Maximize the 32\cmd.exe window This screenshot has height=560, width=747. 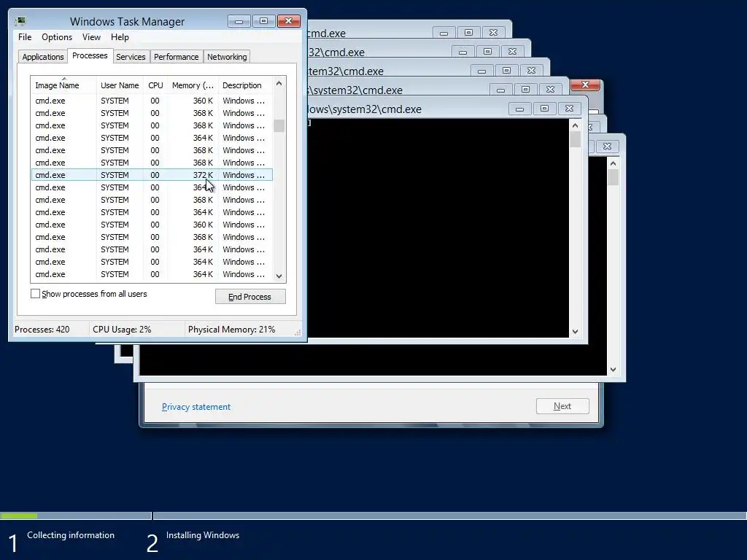pos(487,52)
